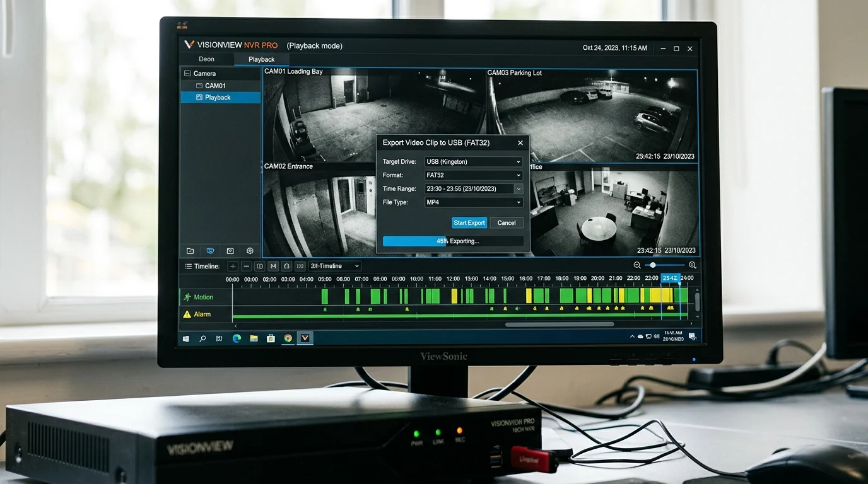Open the File Type MP4 dropdown
This screenshot has height=484, width=868.
pyautogui.click(x=474, y=202)
